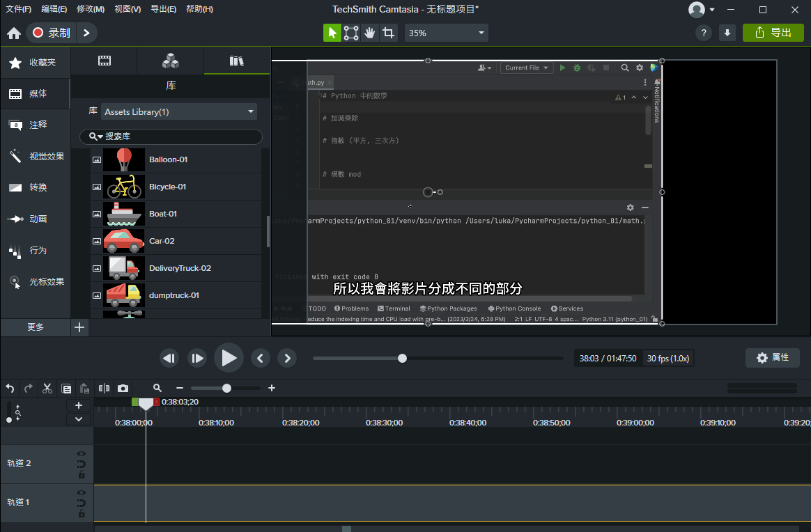Viewport: 811px width, 532px height.
Task: Toggle magnetic snapping on 轨道 2
Action: (81, 464)
